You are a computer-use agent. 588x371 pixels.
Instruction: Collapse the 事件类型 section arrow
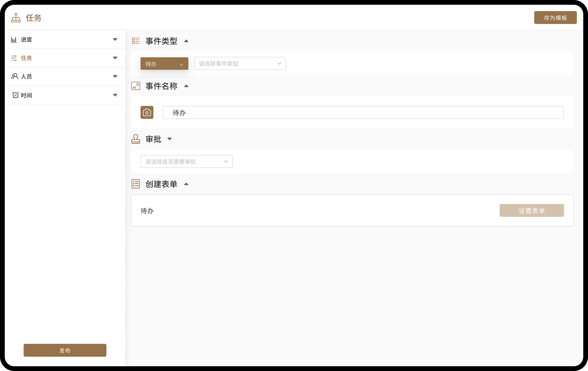pyautogui.click(x=186, y=41)
